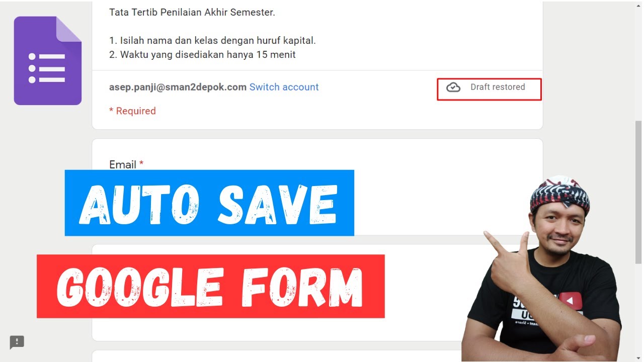644x362 pixels.
Task: Select the rule about huruf kapital
Action: point(212,41)
